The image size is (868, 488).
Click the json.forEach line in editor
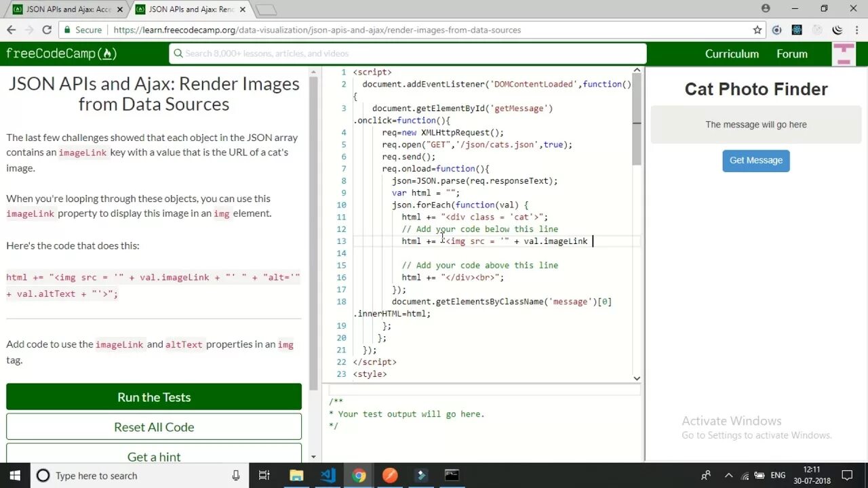(460, 205)
